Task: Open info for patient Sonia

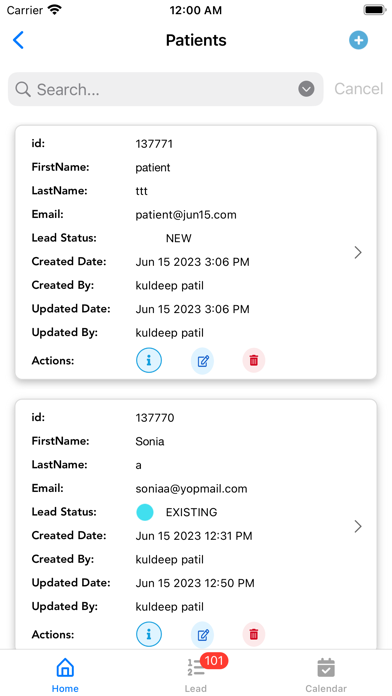Action: point(149,634)
